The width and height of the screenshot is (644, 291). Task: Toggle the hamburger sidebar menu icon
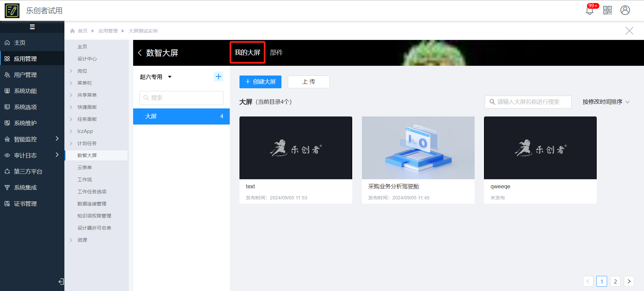[32, 27]
